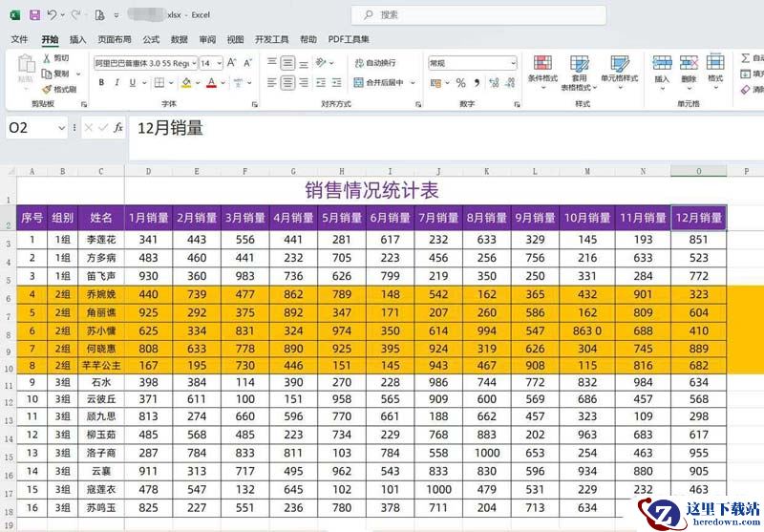
Task: Open the Font group dialog launcher
Action: coord(254,104)
